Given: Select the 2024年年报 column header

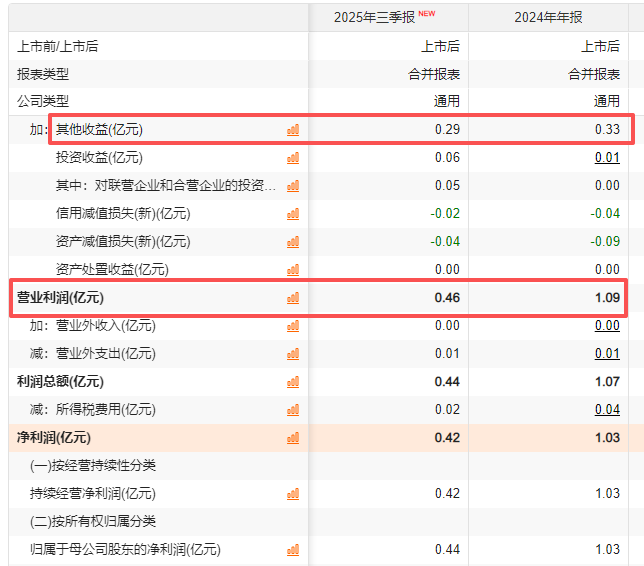Looking at the screenshot, I should tap(548, 17).
